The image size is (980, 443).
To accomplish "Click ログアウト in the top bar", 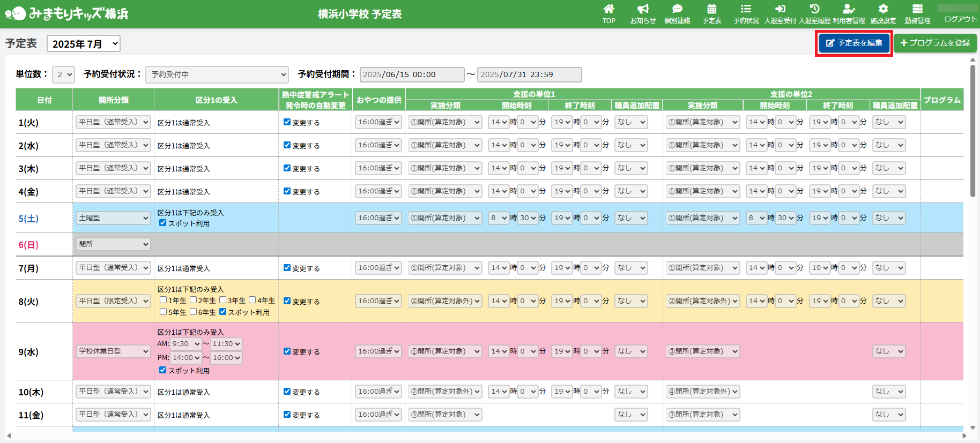I will 960,19.
